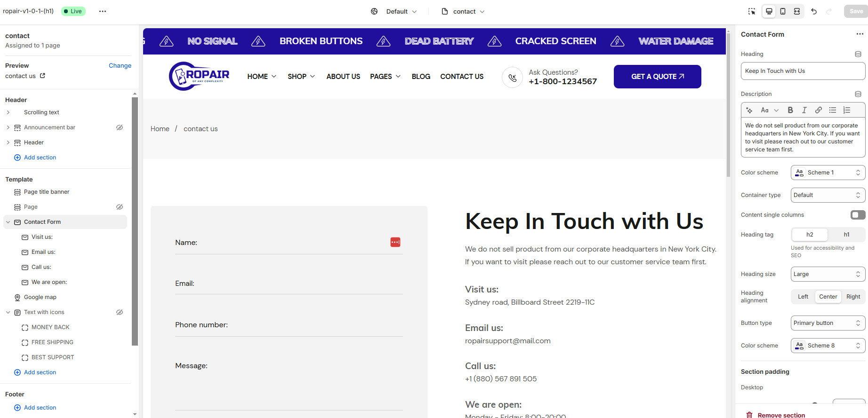This screenshot has width=868, height=418.
Task: Enable Content single columns switch
Action: (x=858, y=215)
